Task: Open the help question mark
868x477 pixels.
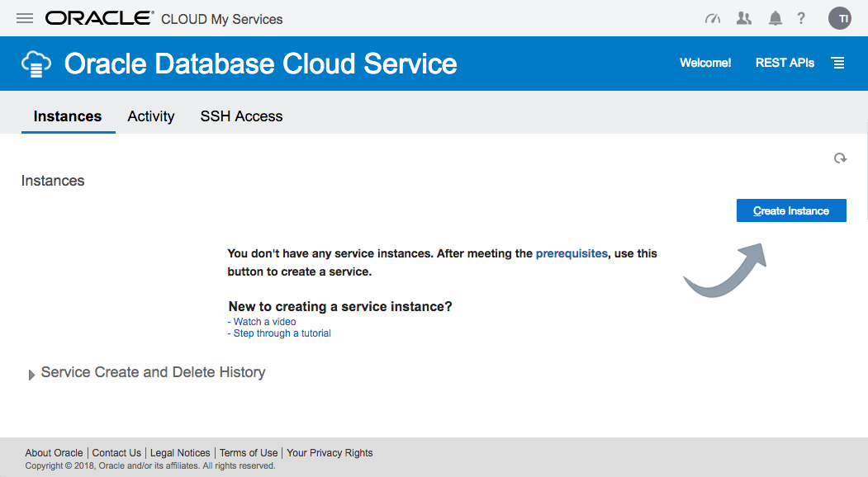Action: [801, 19]
